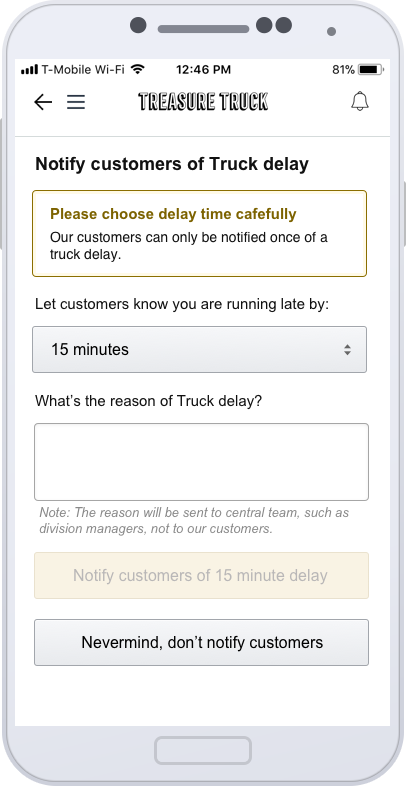Click Notify customers of 15 minute delay
406x786 pixels.
tap(201, 575)
